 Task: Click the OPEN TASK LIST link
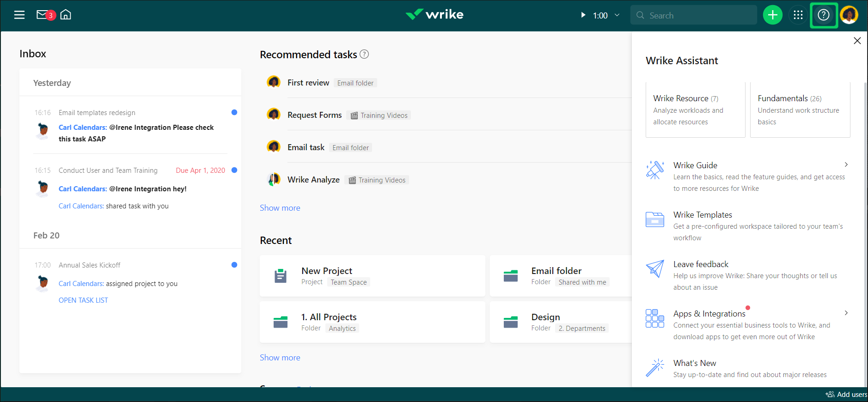(83, 300)
